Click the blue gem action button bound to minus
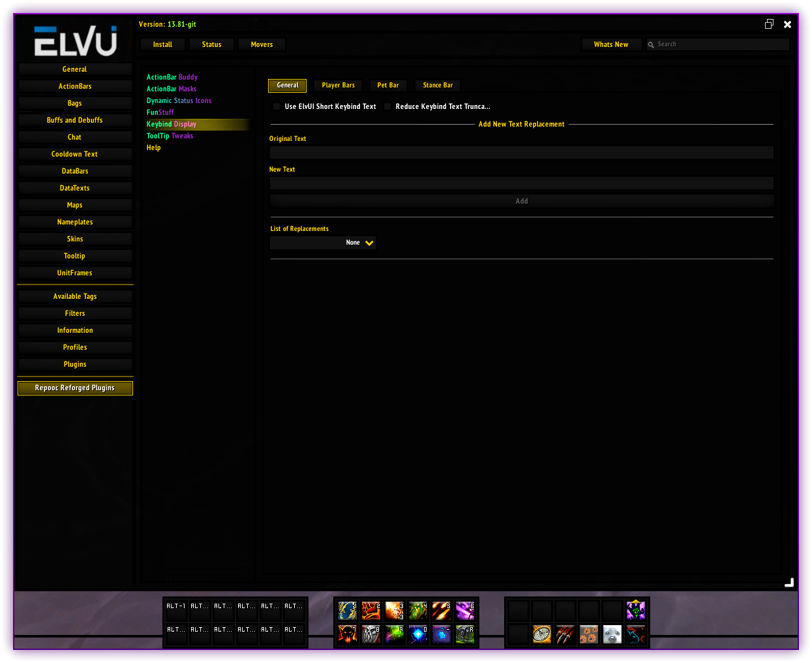Image resolution: width=812 pixels, height=663 pixels. [x=442, y=634]
